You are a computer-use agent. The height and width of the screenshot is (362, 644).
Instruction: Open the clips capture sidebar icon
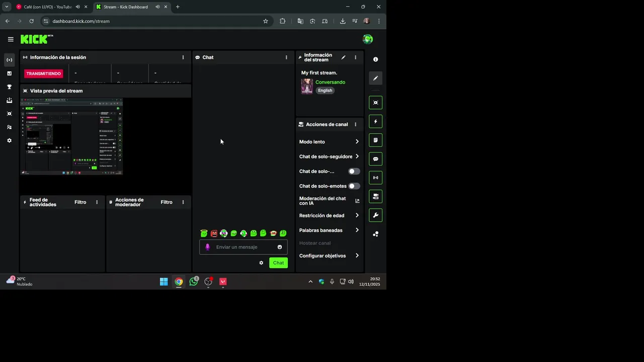9,114
